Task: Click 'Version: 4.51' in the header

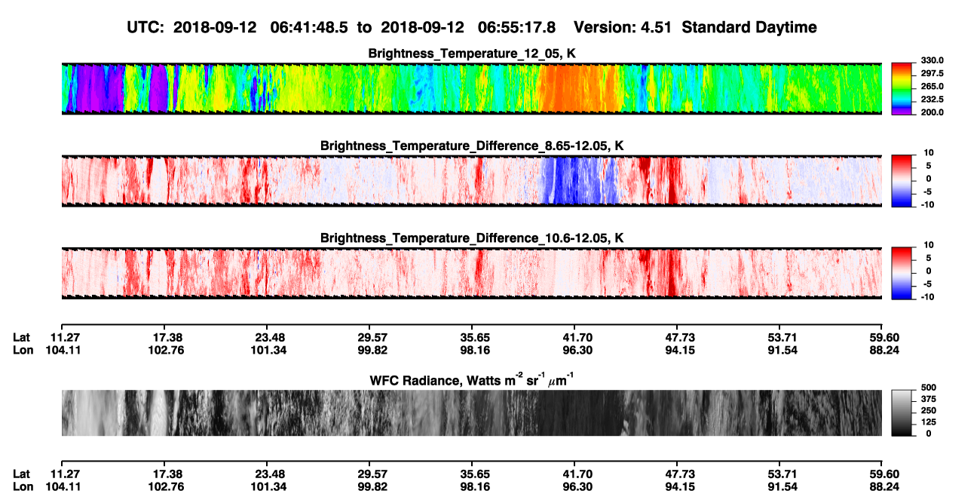Action: [621, 27]
